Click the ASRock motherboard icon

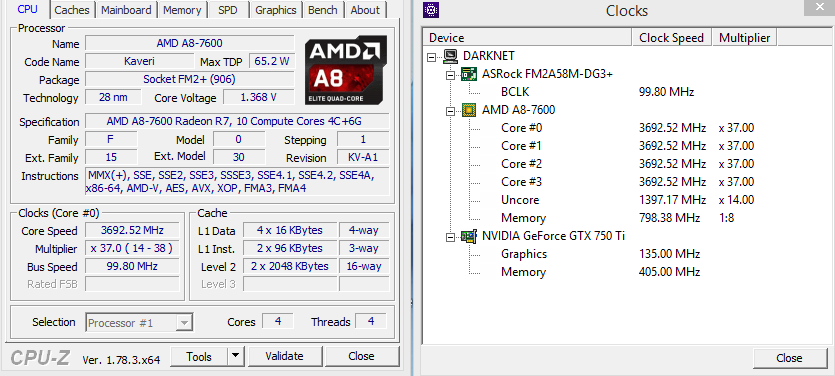pyautogui.click(x=469, y=74)
